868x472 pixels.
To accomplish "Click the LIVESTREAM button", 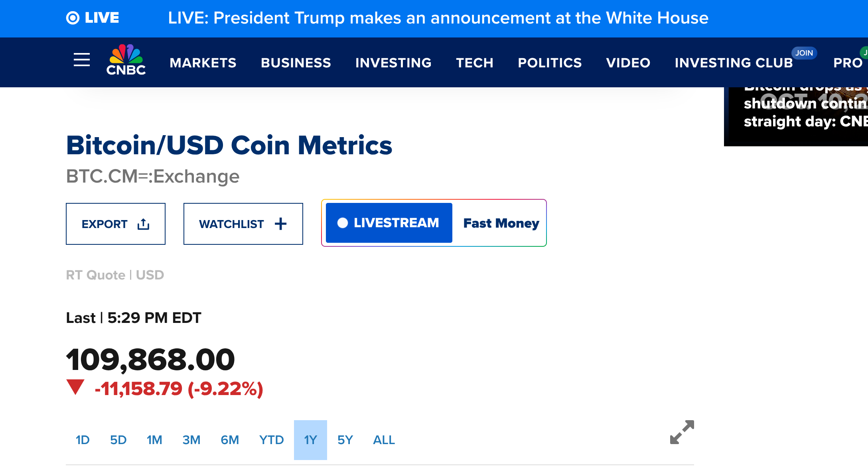I will [x=389, y=223].
